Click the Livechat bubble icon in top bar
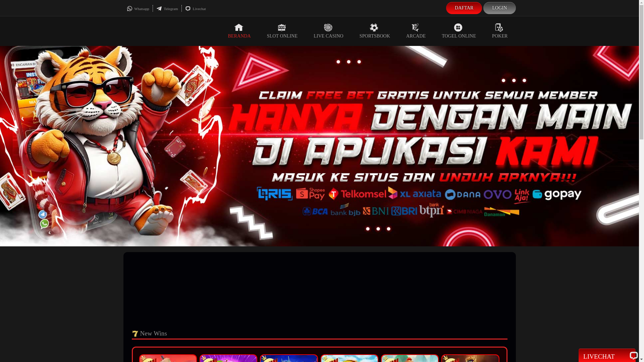 point(188,9)
